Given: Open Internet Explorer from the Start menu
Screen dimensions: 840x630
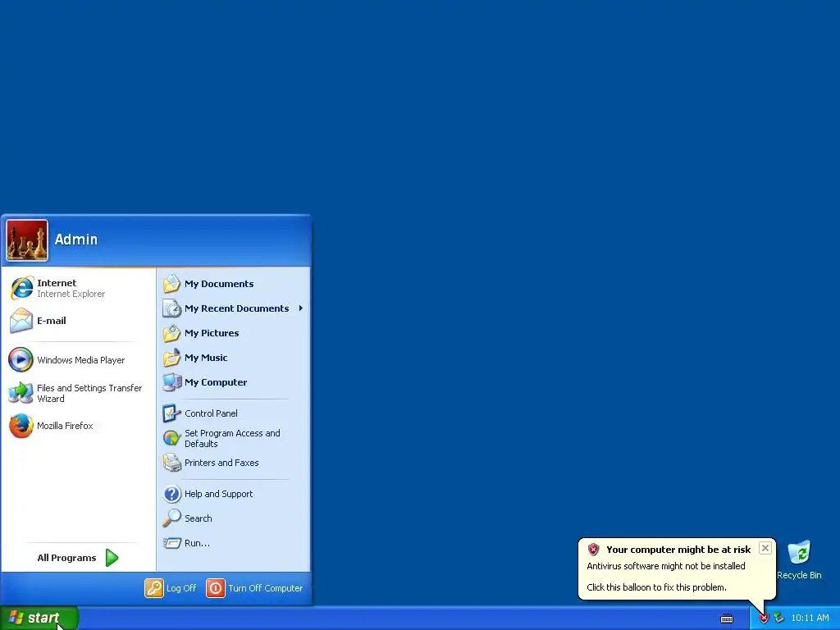Looking at the screenshot, I should coord(78,288).
